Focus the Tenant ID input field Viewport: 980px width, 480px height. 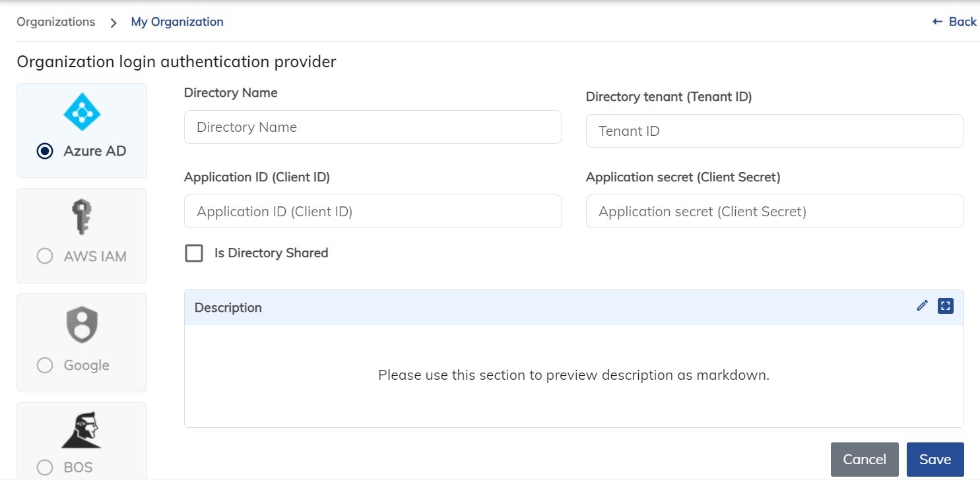click(775, 131)
